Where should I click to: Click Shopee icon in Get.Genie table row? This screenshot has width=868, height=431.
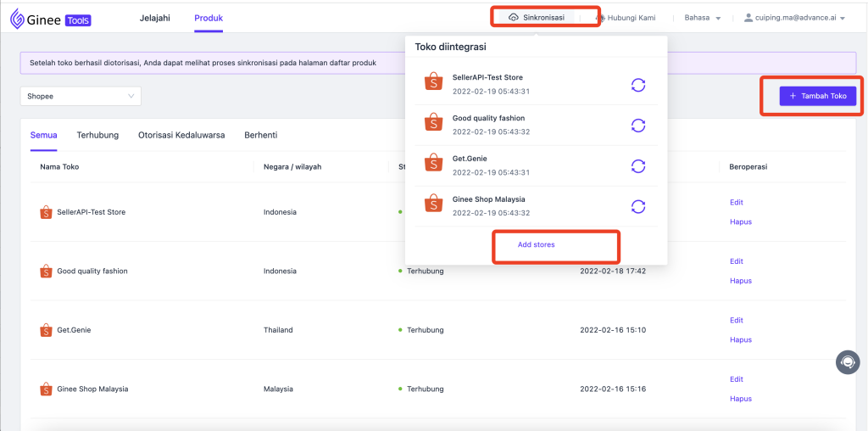point(46,330)
